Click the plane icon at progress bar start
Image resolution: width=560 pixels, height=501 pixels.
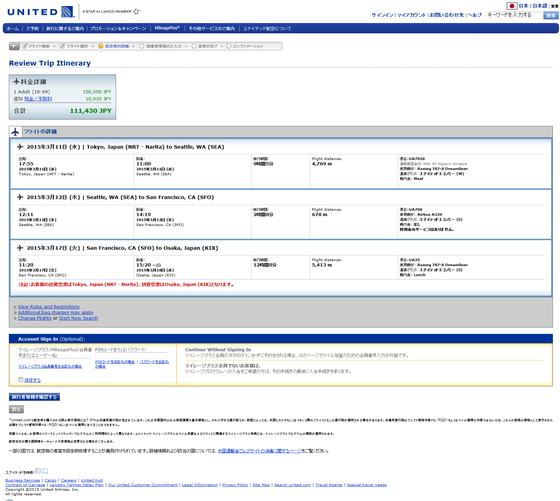(14, 46)
